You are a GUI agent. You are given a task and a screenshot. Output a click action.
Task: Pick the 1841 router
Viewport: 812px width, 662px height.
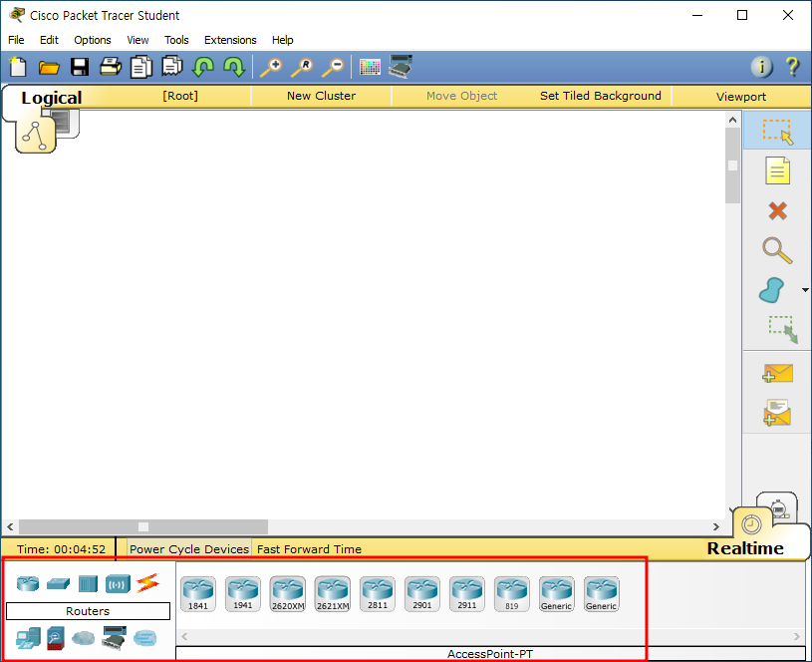198,594
